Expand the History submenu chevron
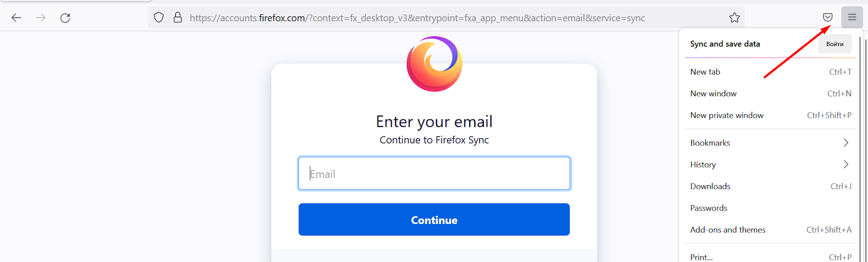The image size is (868, 262). tap(846, 164)
